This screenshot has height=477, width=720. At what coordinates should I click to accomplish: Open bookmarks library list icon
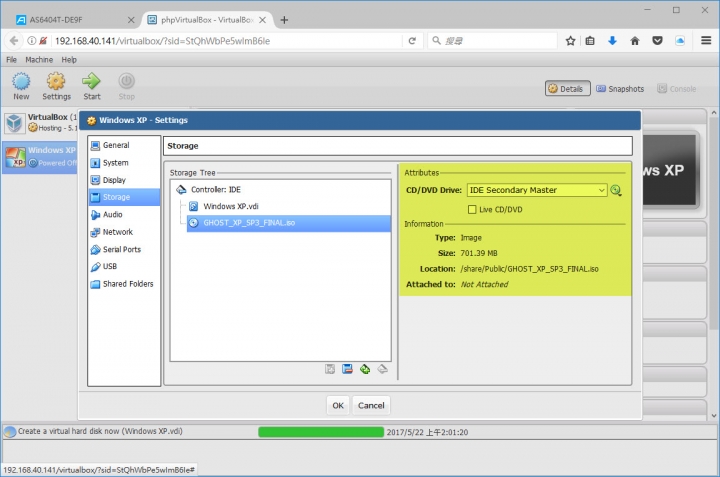coord(590,41)
